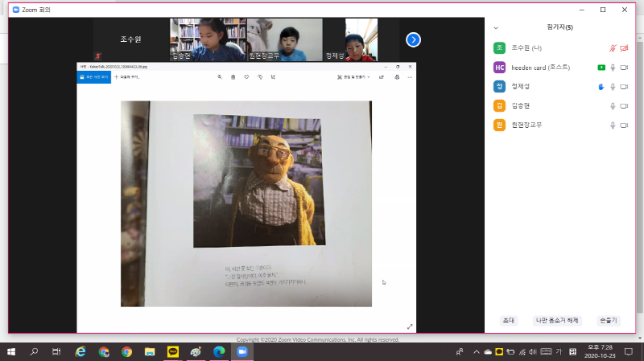Click the 정제성 video thumbnail
Image resolution: width=644 pixels, height=361 pixels.
pos(361,39)
